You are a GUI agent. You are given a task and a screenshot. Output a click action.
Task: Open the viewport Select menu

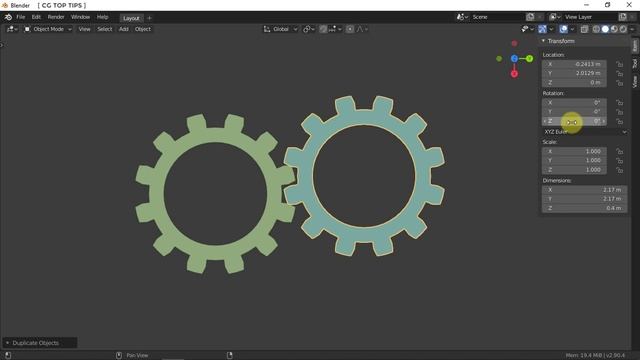(x=104, y=29)
